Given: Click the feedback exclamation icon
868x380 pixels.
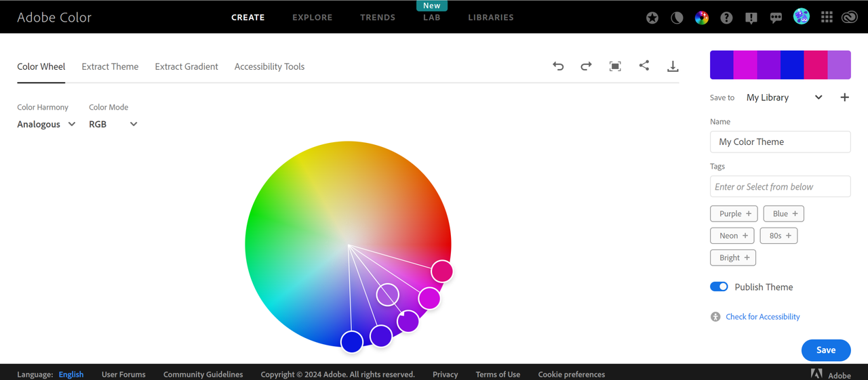Looking at the screenshot, I should (x=751, y=18).
